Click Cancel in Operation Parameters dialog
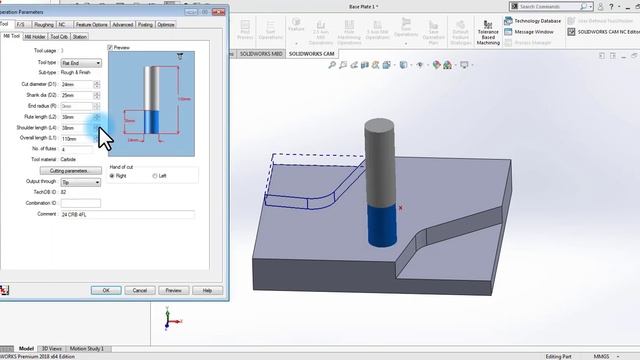This screenshot has height=360, width=640. [x=140, y=290]
